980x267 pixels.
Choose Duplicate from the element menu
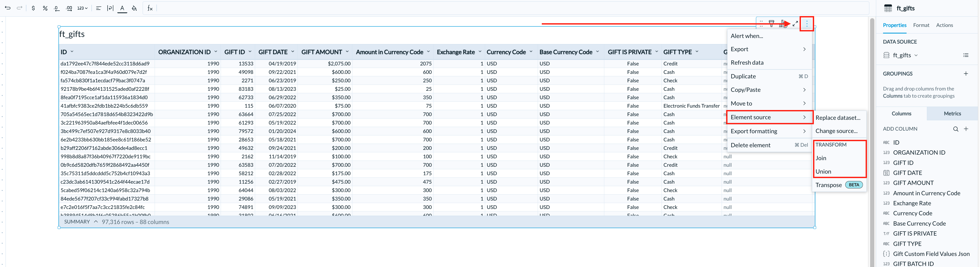click(x=769, y=76)
